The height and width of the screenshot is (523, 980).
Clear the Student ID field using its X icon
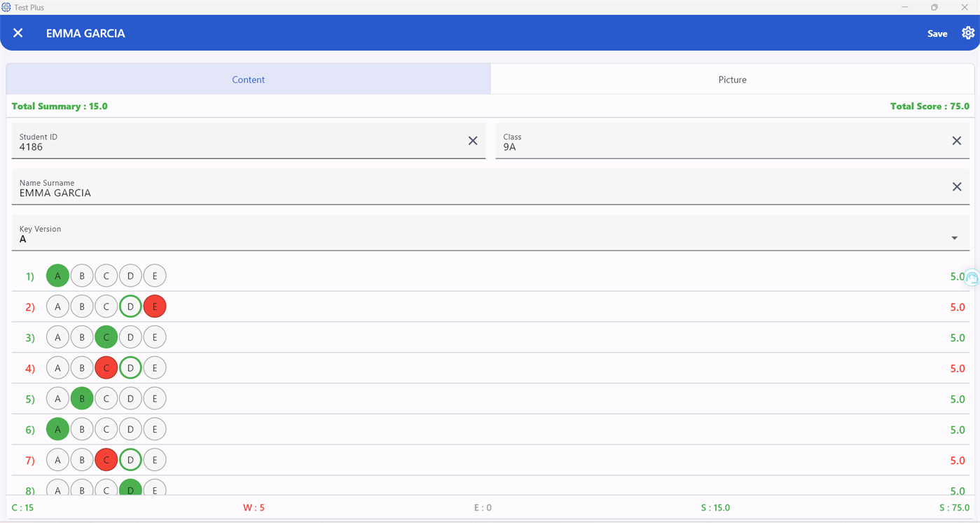[473, 140]
